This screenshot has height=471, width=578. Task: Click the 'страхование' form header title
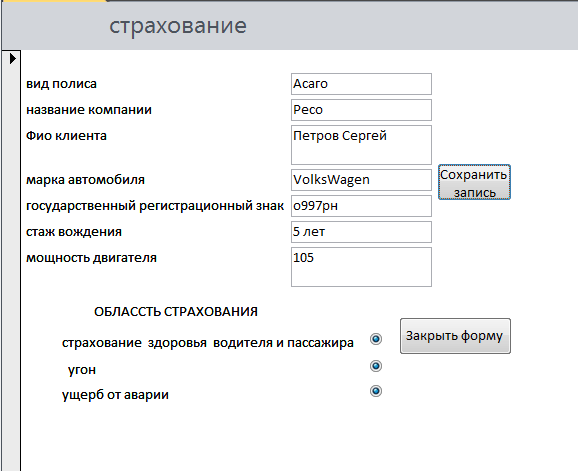coord(178,26)
